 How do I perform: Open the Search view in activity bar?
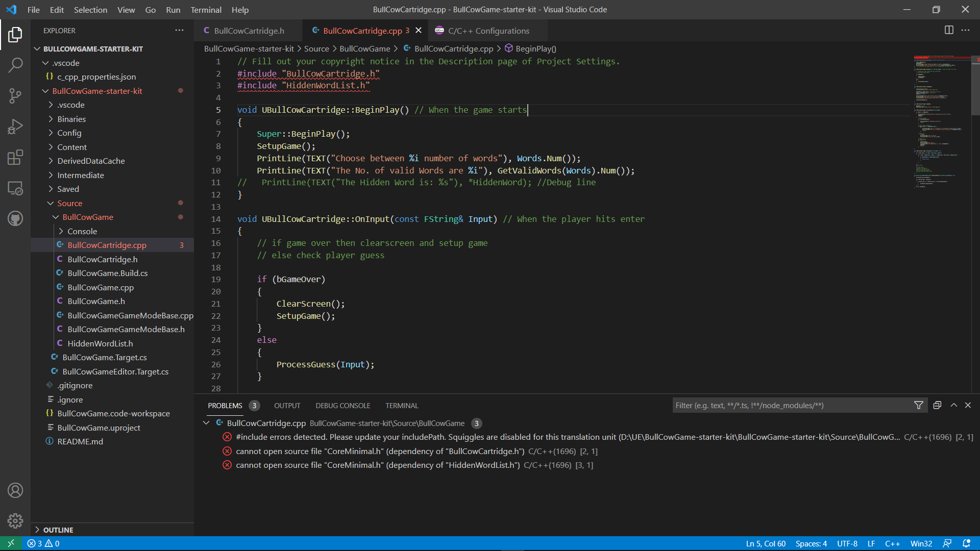15,65
